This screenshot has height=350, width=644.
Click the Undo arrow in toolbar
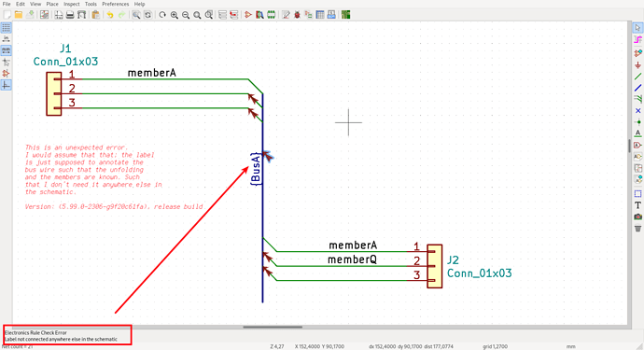coord(110,15)
